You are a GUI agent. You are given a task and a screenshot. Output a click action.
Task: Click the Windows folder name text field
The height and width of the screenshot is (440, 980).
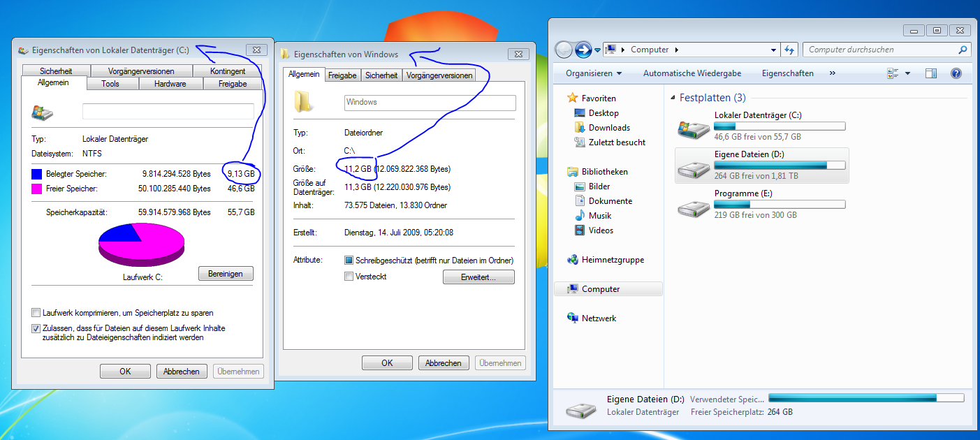430,103
